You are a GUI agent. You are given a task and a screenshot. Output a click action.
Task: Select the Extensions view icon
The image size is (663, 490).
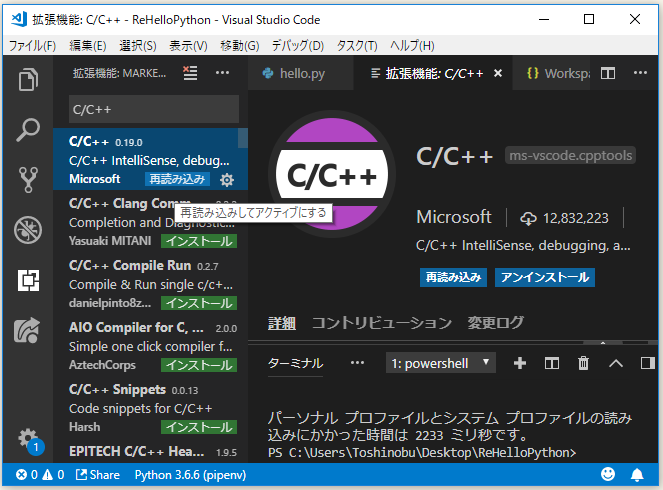pyautogui.click(x=28, y=280)
